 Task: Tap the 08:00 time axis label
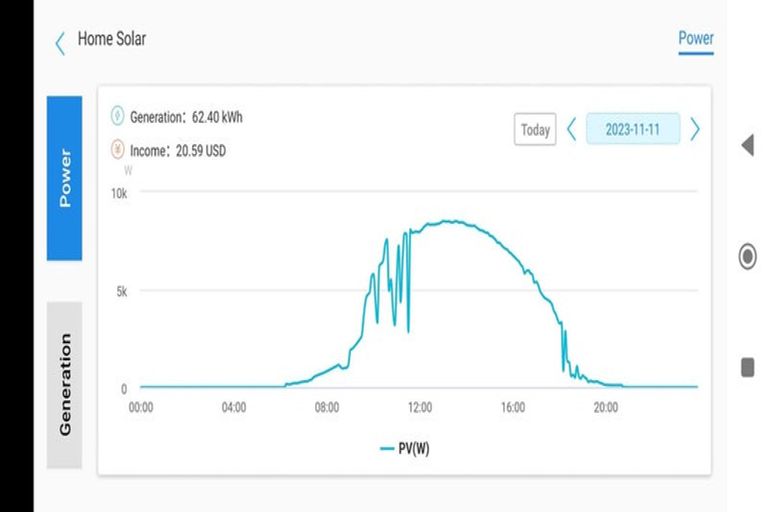(327, 408)
